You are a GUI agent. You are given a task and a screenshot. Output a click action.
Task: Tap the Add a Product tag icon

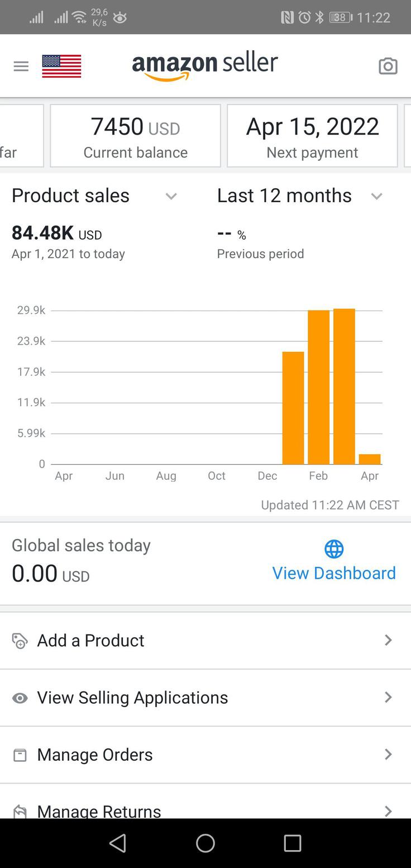coord(20,641)
